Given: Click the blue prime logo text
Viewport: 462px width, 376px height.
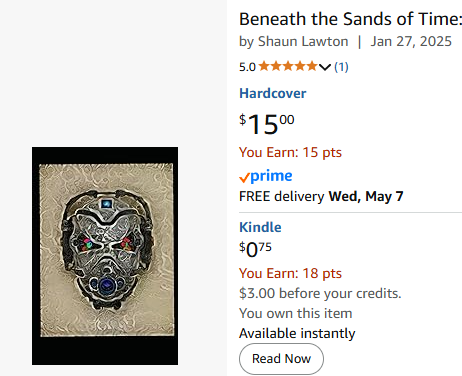Looking at the screenshot, I should (271, 176).
